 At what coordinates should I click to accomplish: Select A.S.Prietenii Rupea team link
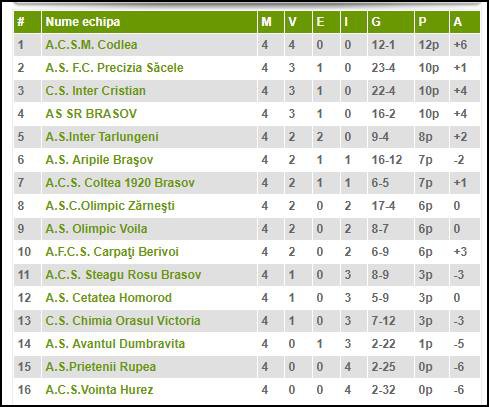(101, 367)
